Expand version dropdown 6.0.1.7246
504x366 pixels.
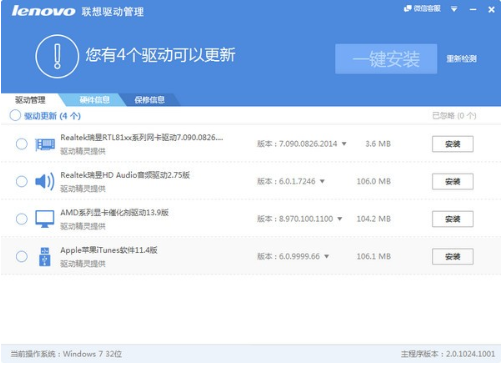click(322, 181)
